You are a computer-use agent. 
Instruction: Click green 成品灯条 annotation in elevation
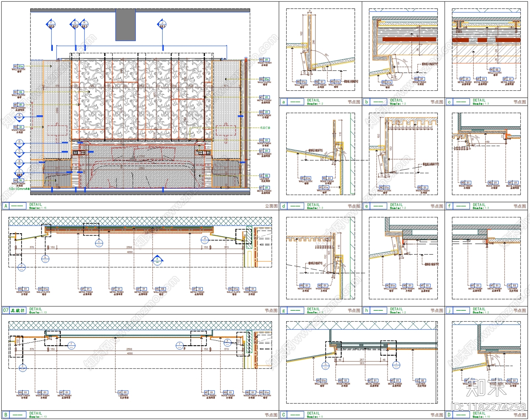click(265, 128)
